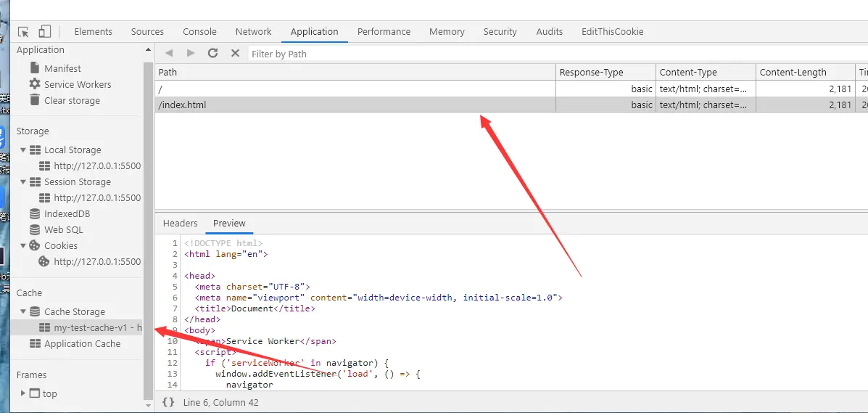Delete selected entry with X icon
The width and height of the screenshot is (868, 413).
[235, 53]
